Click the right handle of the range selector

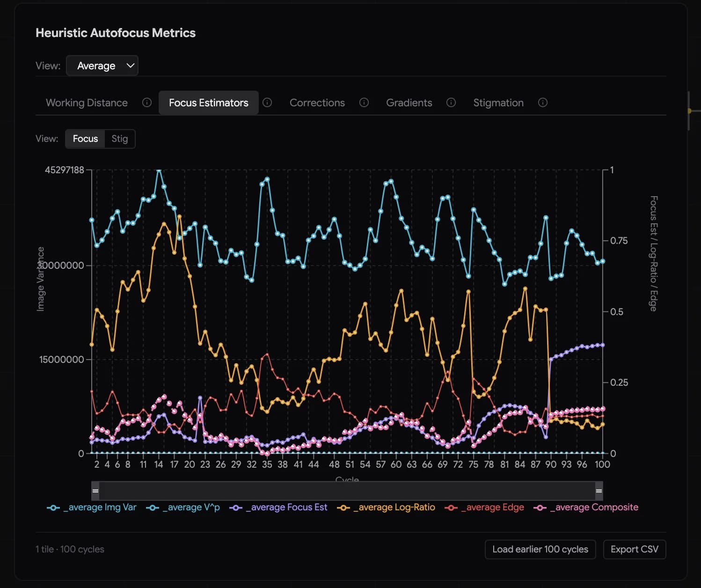[x=599, y=491]
